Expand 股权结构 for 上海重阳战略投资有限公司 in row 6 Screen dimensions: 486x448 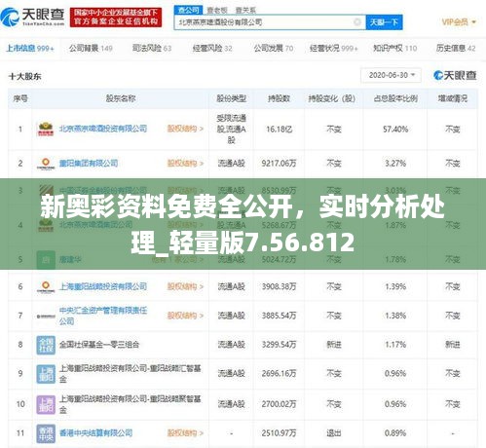pos(185,286)
